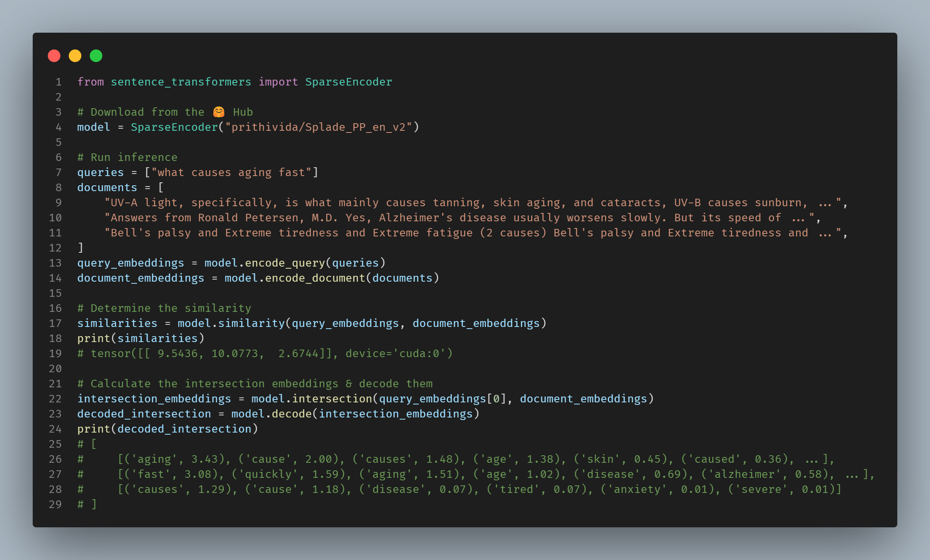This screenshot has width=930, height=560.
Task: Click line number 29 in the gutter
Action: 55,504
